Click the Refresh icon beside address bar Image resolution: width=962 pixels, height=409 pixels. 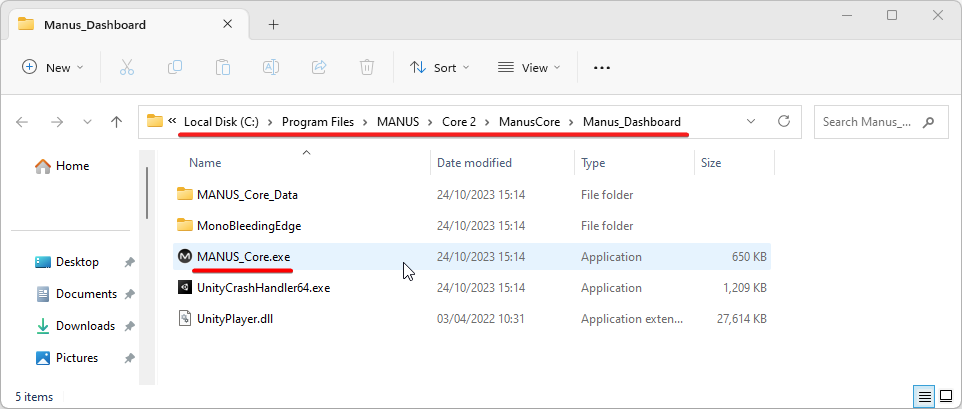click(785, 121)
